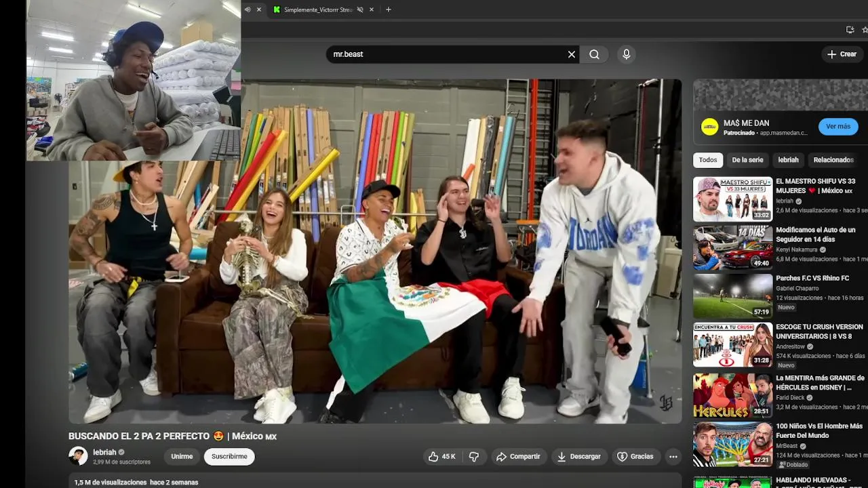Select the De la serie filter chip

[747, 160]
